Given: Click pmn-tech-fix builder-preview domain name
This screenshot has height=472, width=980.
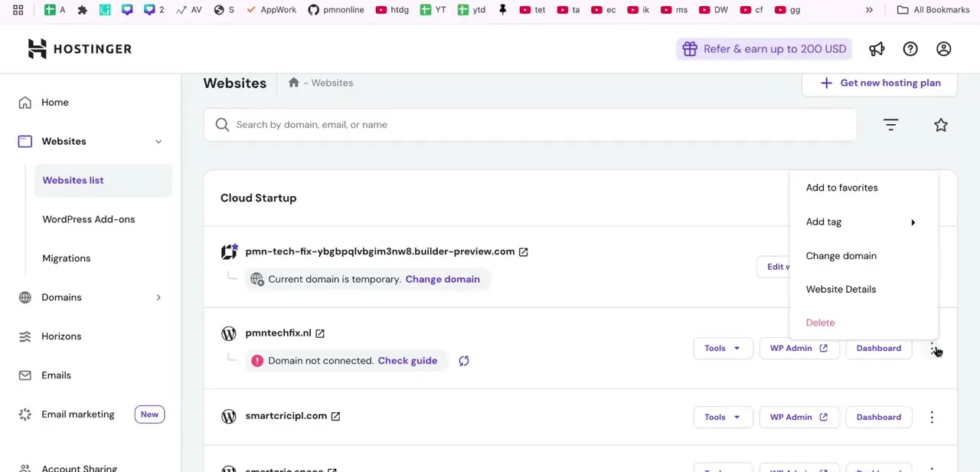Looking at the screenshot, I should click(380, 252).
